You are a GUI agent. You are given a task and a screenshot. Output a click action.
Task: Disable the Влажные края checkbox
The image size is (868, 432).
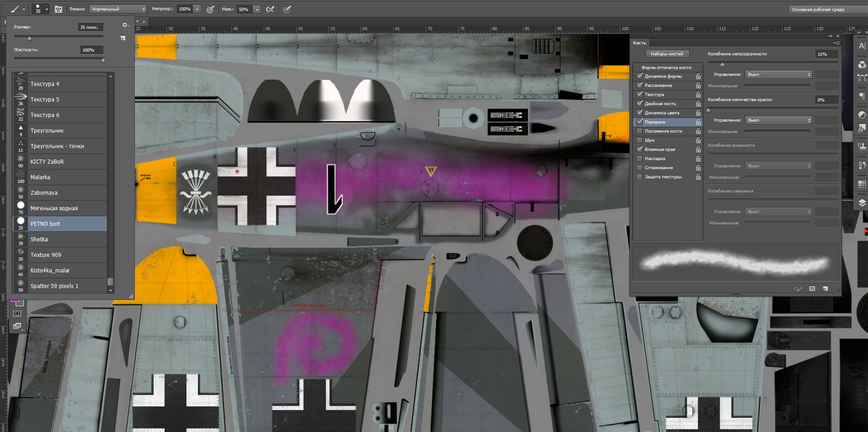[639, 149]
